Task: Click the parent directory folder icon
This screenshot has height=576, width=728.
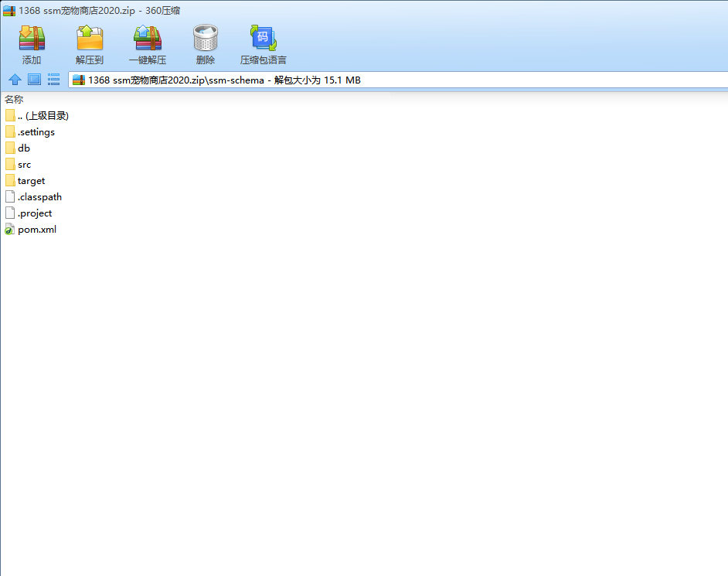Action: 10,116
